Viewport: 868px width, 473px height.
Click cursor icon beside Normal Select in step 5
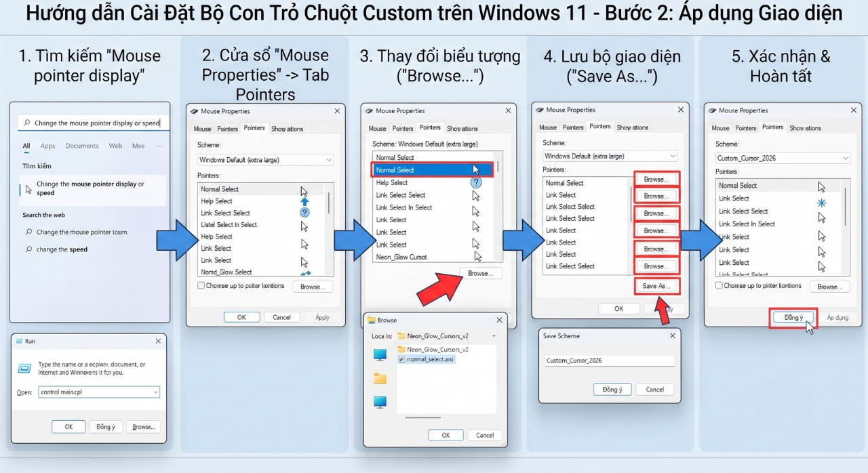(x=822, y=187)
